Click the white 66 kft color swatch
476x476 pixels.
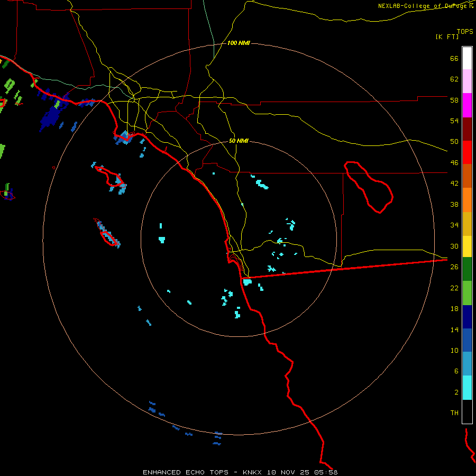point(467,58)
